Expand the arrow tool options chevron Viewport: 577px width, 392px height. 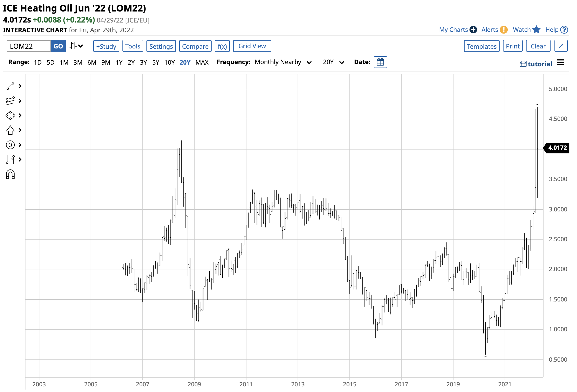pos(20,130)
